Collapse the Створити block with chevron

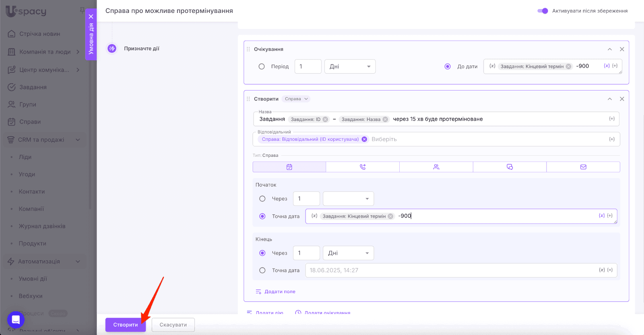(x=610, y=99)
